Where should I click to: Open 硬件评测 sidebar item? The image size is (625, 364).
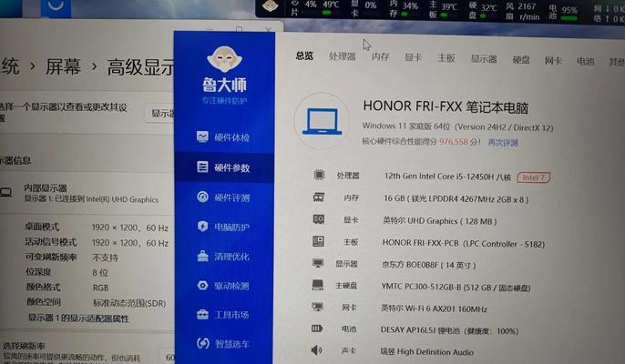coord(223,197)
